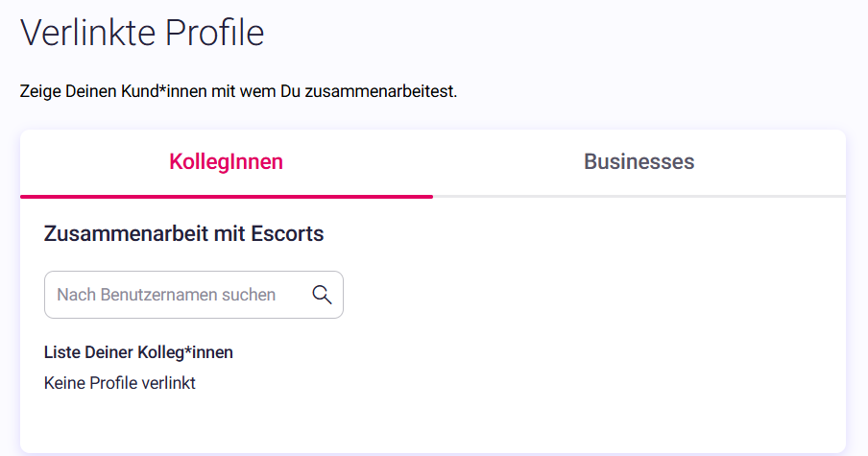Click the magnifying glass search icon
The image size is (868, 456).
point(322,295)
